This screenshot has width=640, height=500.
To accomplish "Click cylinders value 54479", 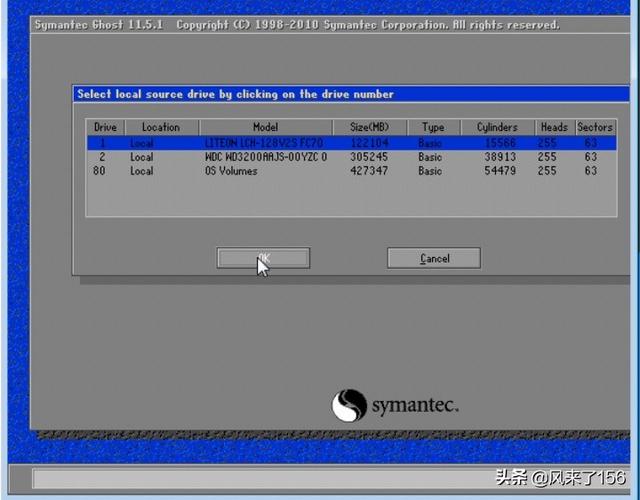I will pos(500,171).
